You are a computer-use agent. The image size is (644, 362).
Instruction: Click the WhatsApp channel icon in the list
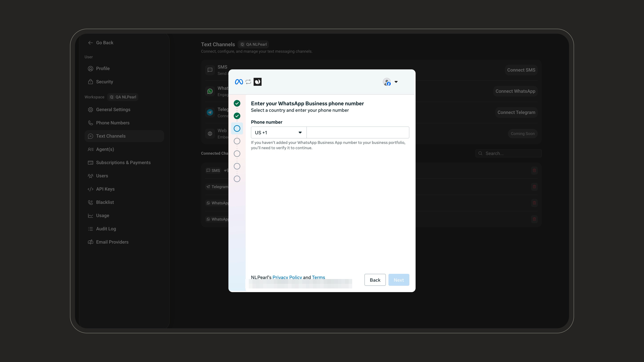(x=210, y=91)
